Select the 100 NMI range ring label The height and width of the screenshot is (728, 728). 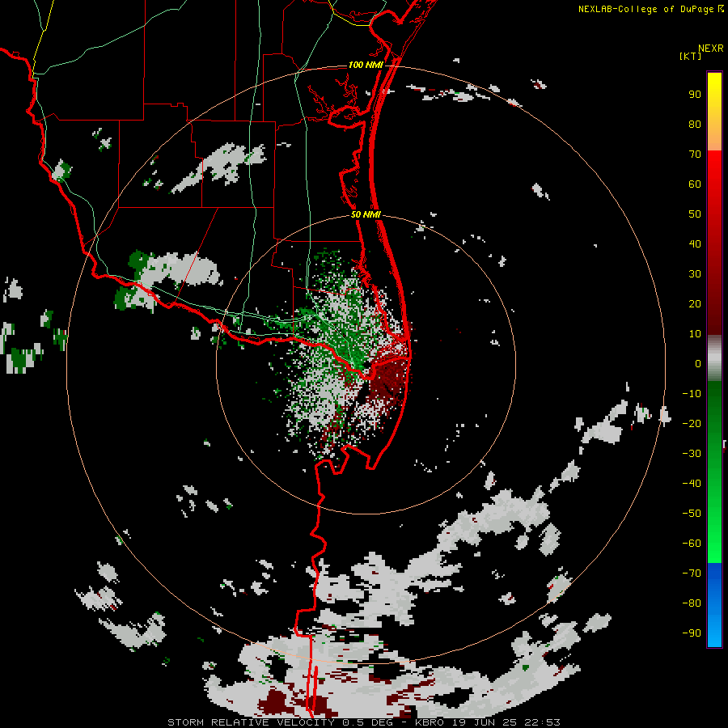pos(366,65)
